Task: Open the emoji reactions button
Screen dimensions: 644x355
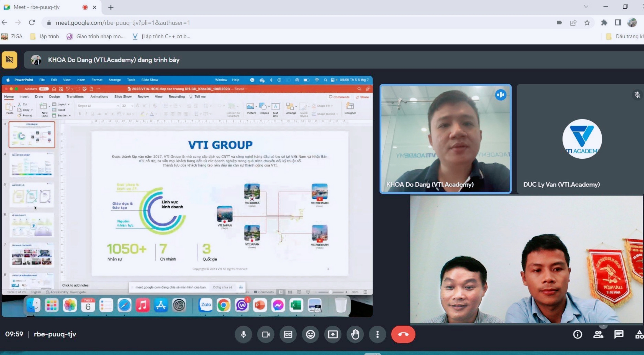Action: click(x=310, y=334)
